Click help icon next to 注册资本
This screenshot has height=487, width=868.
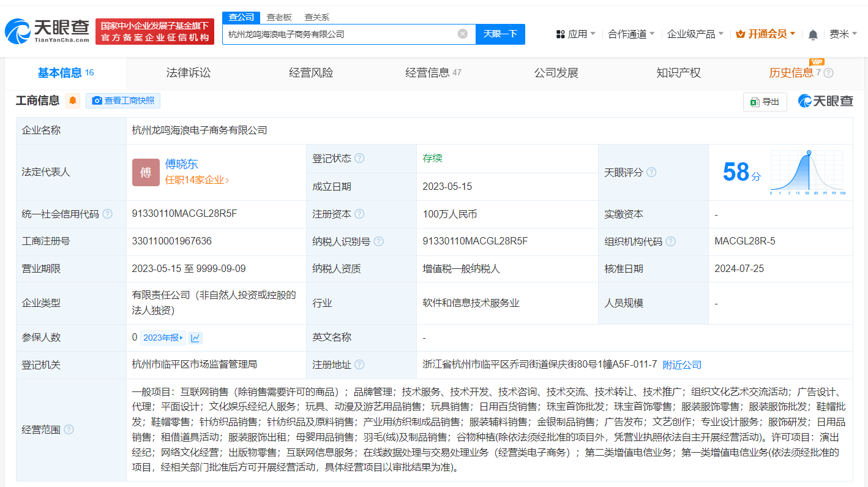[359, 214]
